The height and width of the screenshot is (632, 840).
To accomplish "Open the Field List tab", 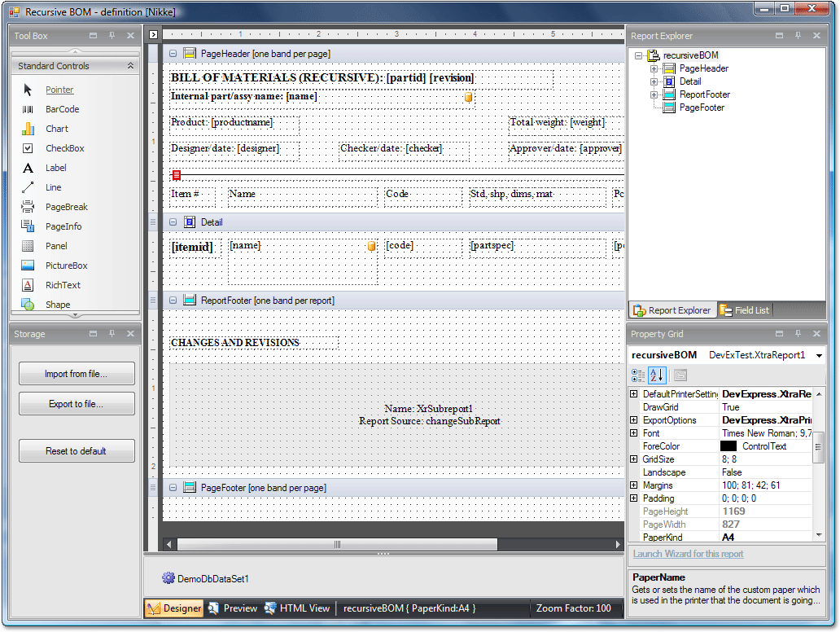I will click(x=744, y=309).
